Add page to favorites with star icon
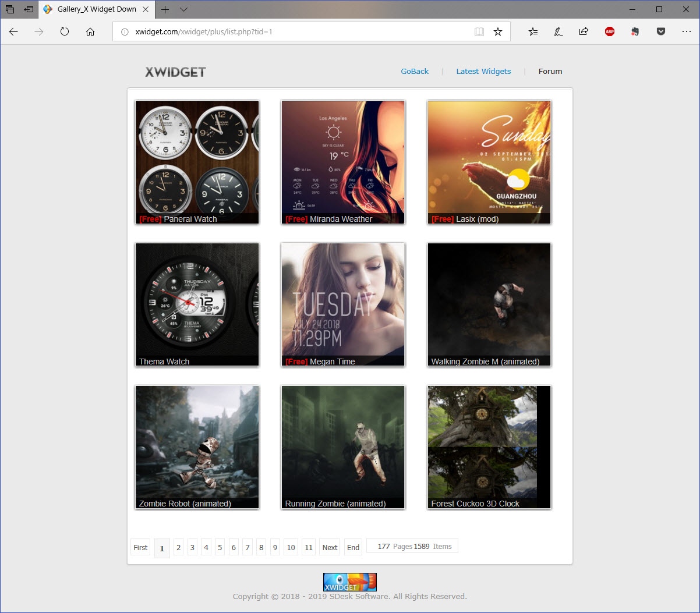This screenshot has width=700, height=613. pos(498,32)
